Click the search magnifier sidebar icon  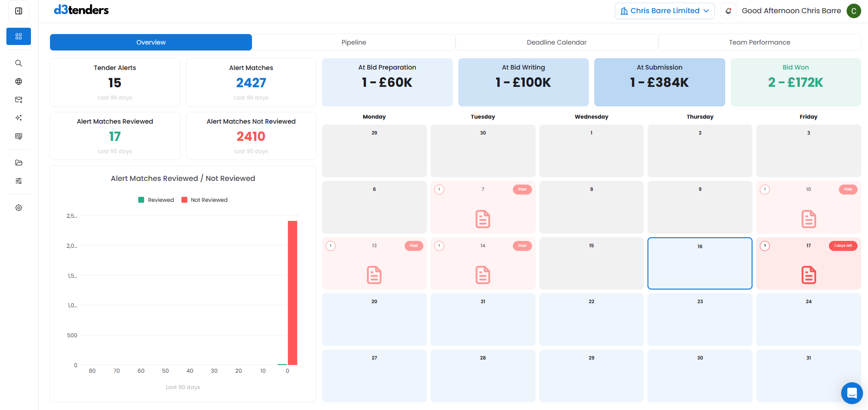pyautogui.click(x=19, y=63)
